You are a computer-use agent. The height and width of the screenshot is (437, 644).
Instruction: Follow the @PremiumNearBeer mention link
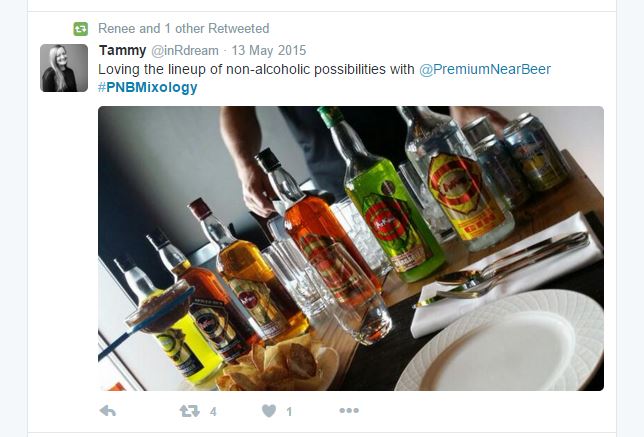(x=485, y=69)
